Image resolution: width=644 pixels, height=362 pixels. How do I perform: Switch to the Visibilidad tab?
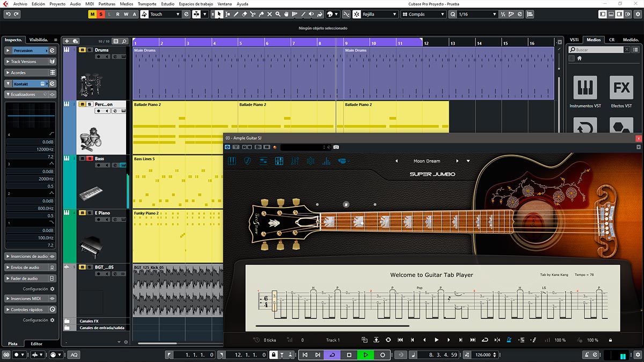click(39, 40)
